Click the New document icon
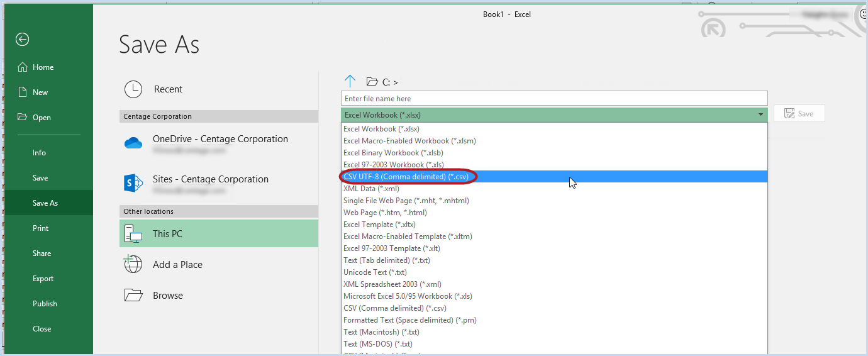This screenshot has height=356, width=868. [23, 92]
